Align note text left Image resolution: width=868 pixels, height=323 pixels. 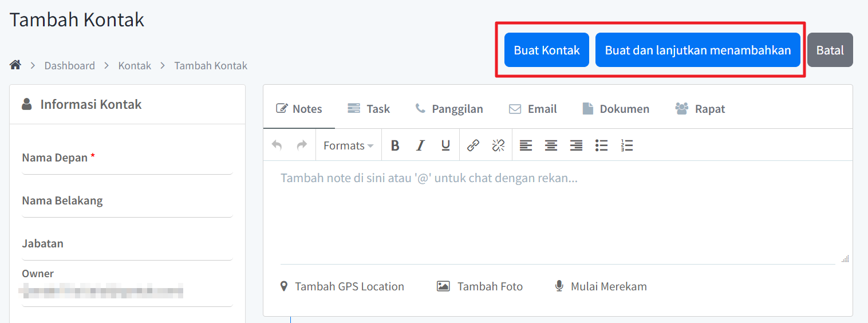click(526, 145)
